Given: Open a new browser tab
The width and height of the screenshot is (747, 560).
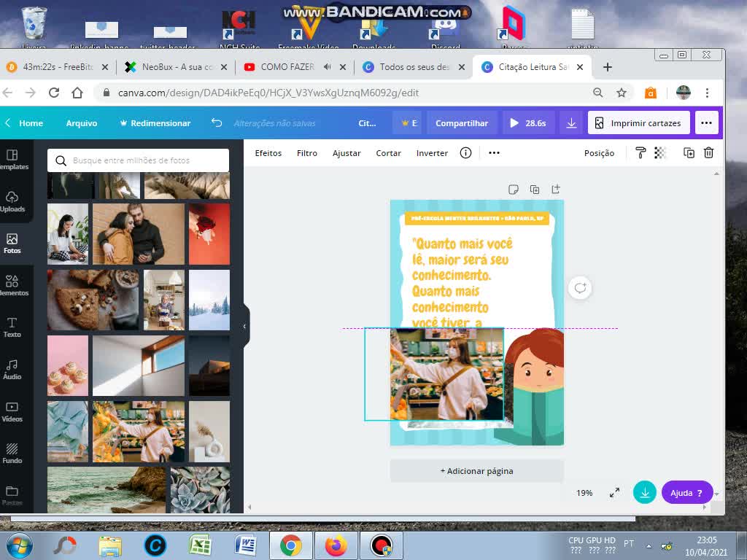Looking at the screenshot, I should (608, 67).
